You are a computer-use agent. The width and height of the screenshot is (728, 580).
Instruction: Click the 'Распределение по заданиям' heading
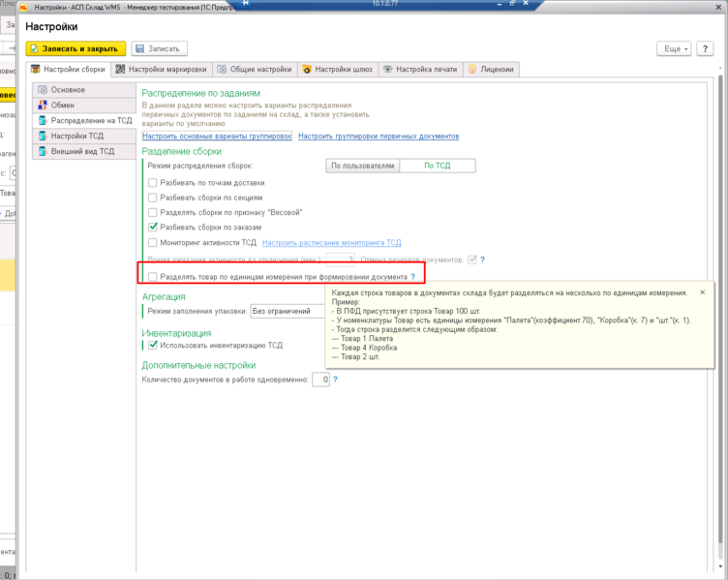pyautogui.click(x=201, y=93)
